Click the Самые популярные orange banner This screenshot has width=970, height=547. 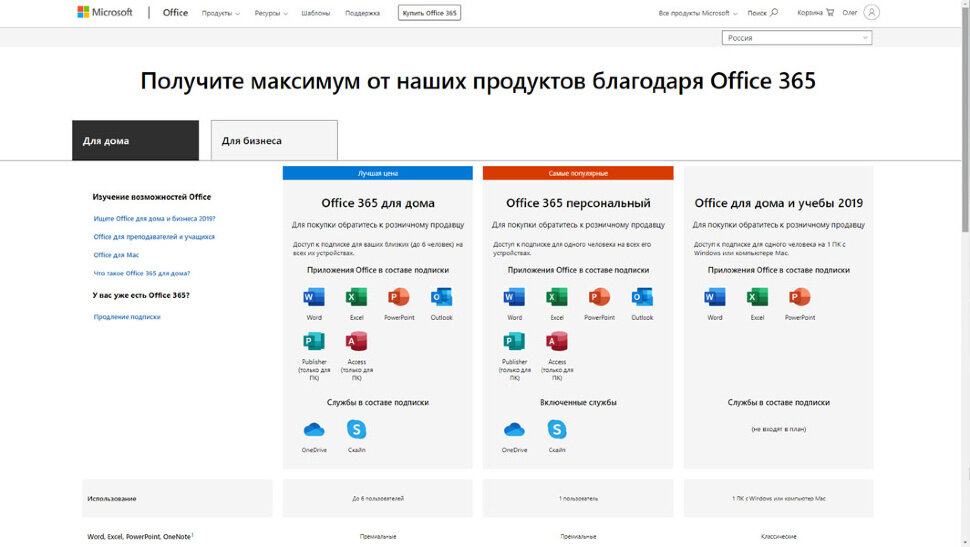578,173
